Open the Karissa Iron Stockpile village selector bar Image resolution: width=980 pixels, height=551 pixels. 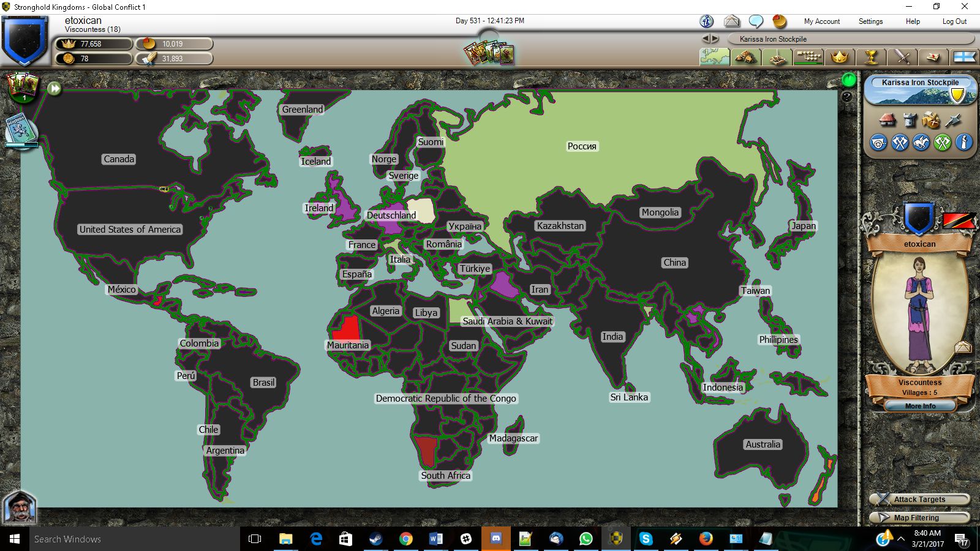click(851, 39)
